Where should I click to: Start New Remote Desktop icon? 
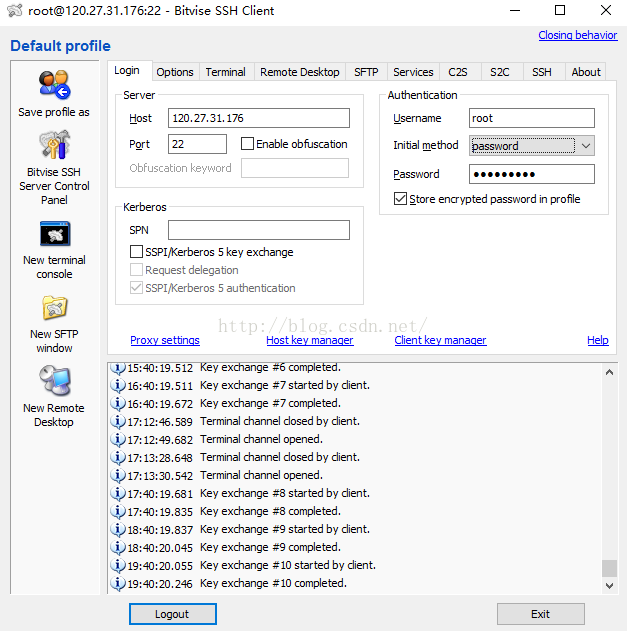(x=55, y=380)
